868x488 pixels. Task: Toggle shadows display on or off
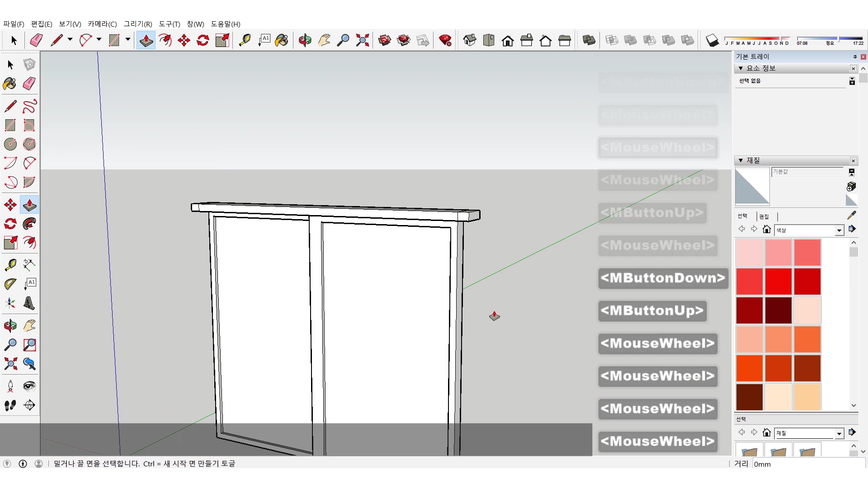[x=712, y=41]
